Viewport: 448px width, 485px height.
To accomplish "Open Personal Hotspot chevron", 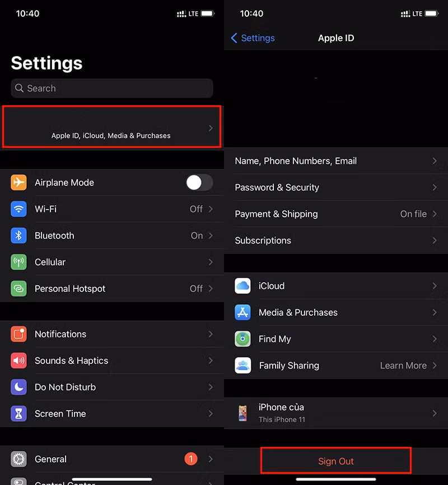I will coord(211,288).
